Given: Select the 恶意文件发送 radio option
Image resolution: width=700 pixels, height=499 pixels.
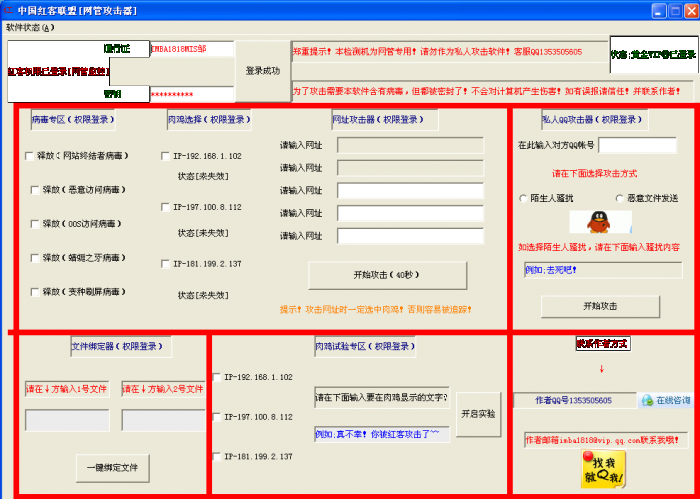Looking at the screenshot, I should (620, 199).
